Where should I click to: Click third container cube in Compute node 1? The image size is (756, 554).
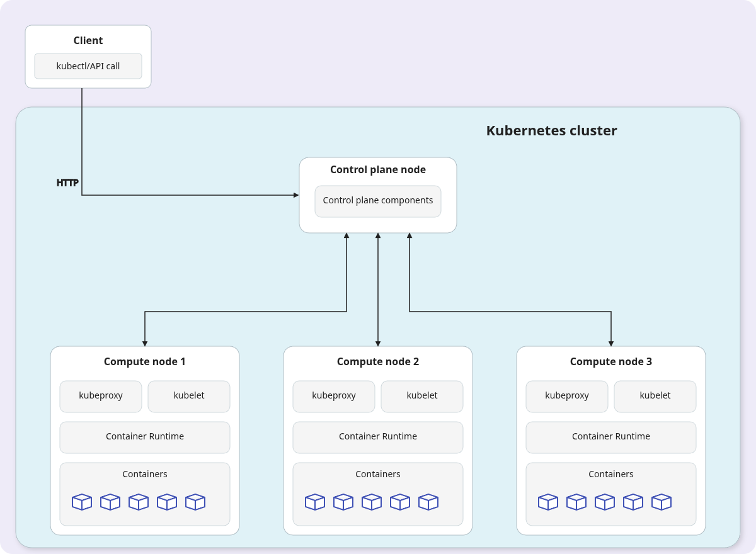pyautogui.click(x=139, y=502)
